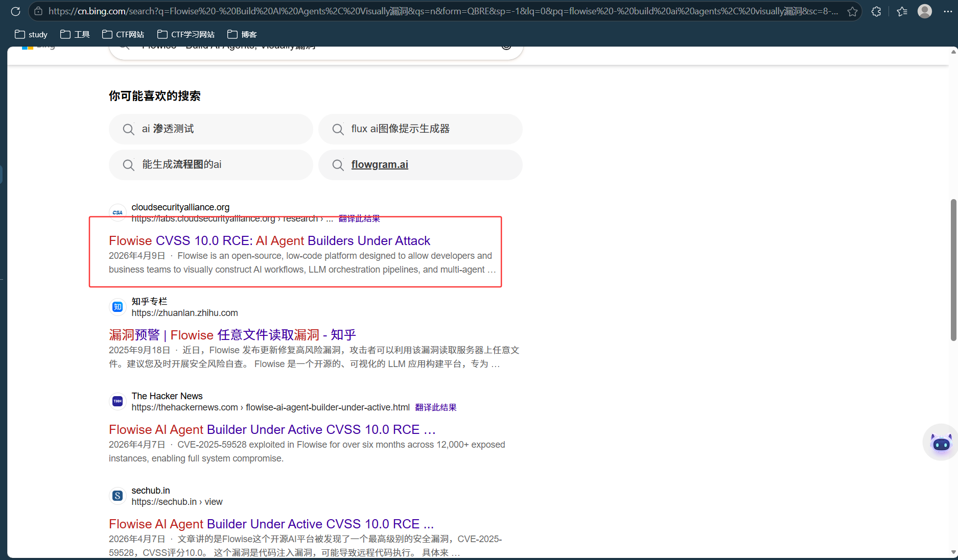Open the study bookmarks folder
Image resolution: width=958 pixels, height=560 pixels.
pos(31,34)
